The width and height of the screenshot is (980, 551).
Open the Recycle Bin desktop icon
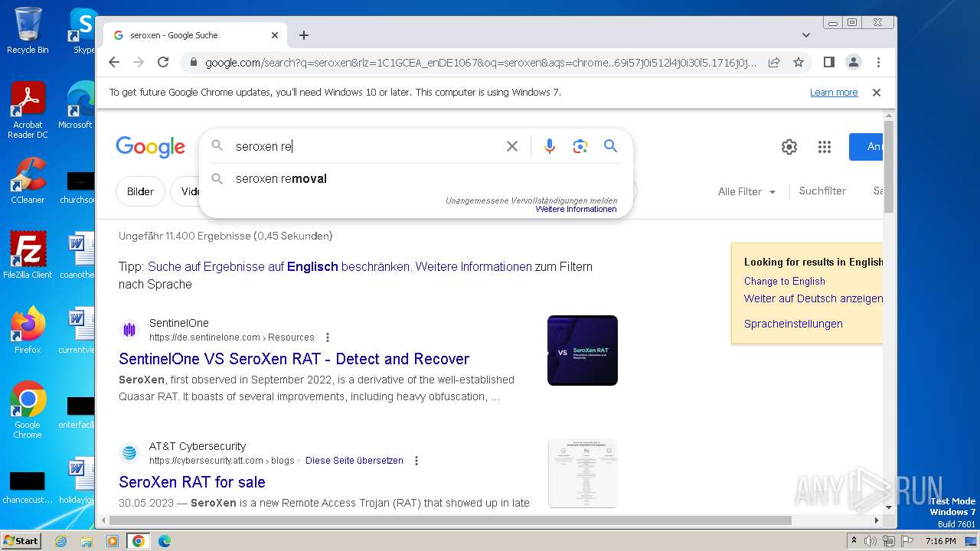(28, 31)
